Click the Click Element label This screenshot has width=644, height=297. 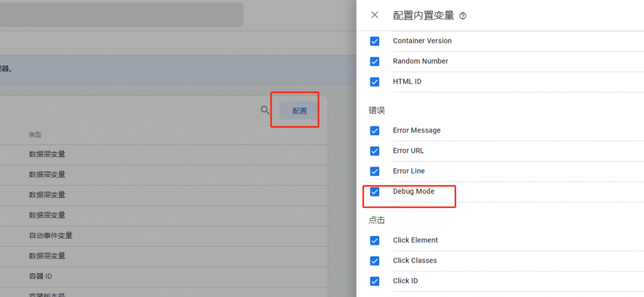416,240
